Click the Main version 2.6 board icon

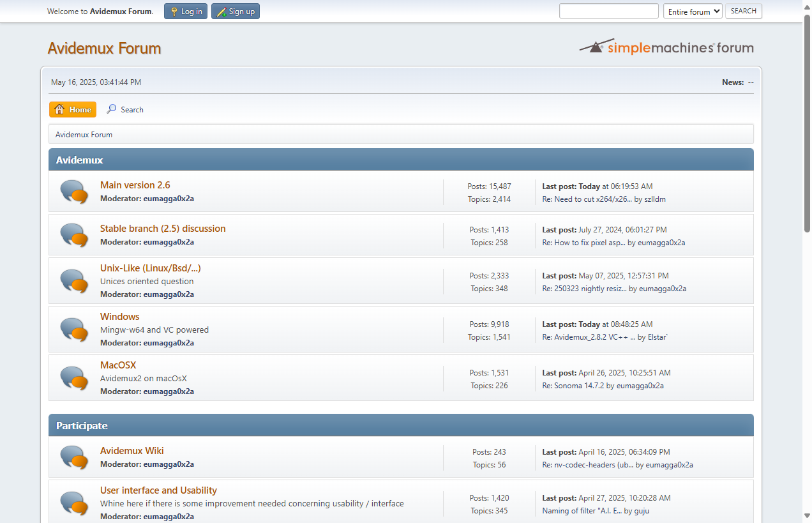74,192
